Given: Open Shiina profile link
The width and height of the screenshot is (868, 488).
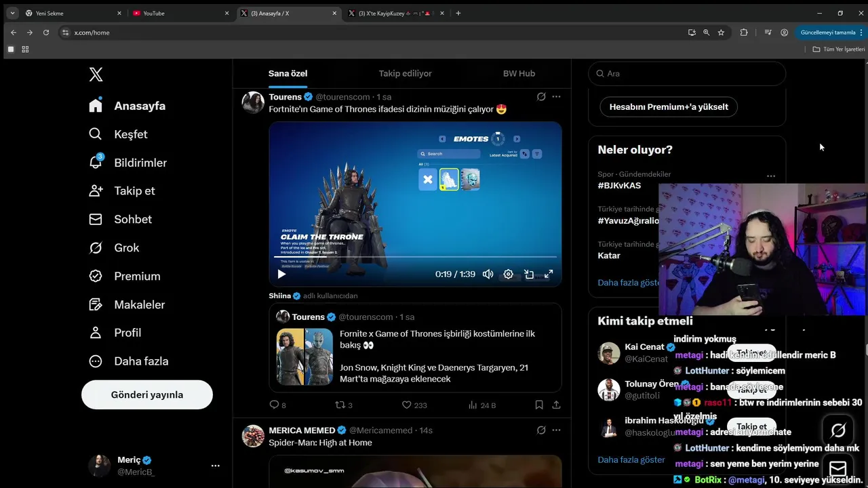Looking at the screenshot, I should 279,296.
